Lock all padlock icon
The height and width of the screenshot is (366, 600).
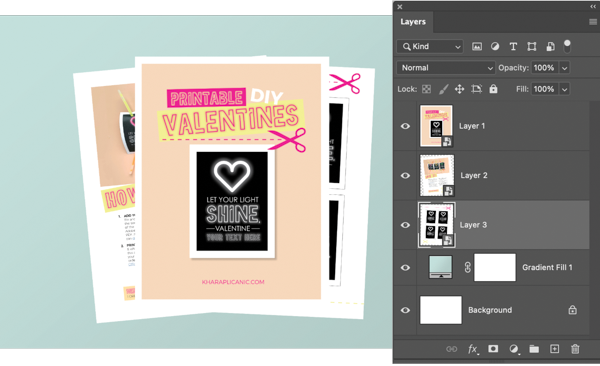pos(494,89)
